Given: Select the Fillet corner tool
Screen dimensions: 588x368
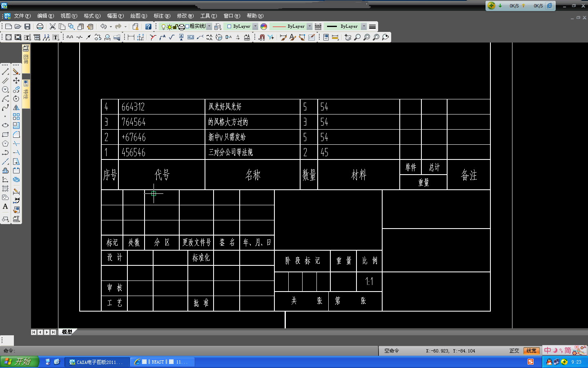Looking at the screenshot, I should tap(16, 135).
